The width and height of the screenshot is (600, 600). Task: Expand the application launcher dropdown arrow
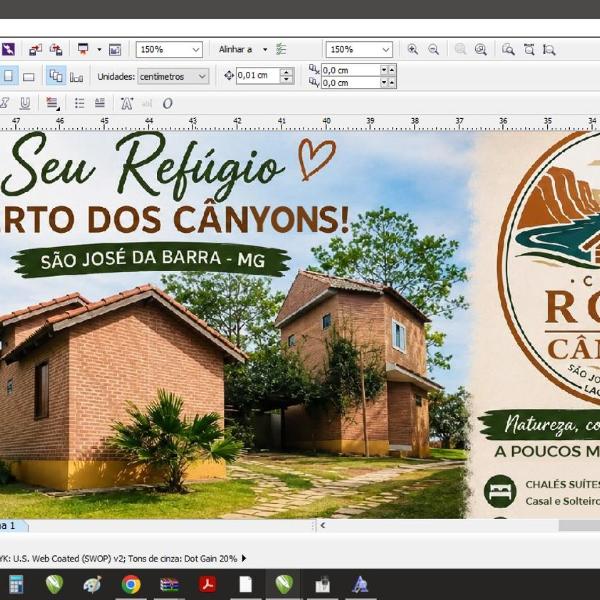coord(99,49)
